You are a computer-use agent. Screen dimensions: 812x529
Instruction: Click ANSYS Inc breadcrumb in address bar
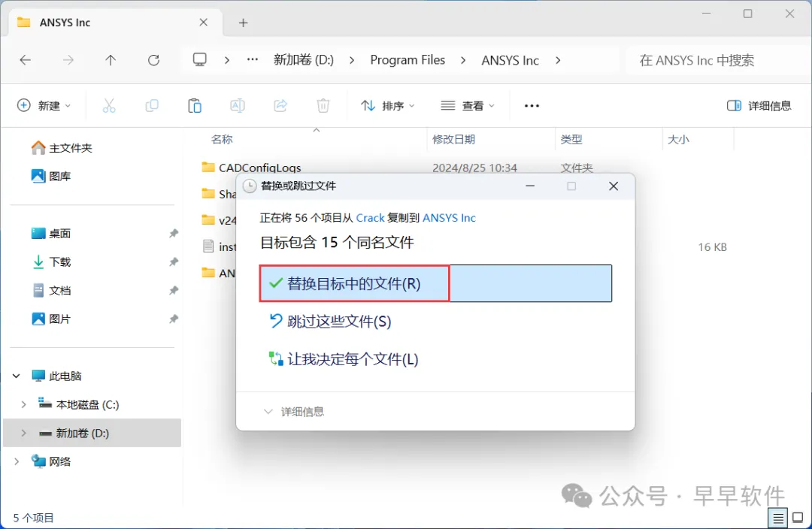[x=510, y=60]
